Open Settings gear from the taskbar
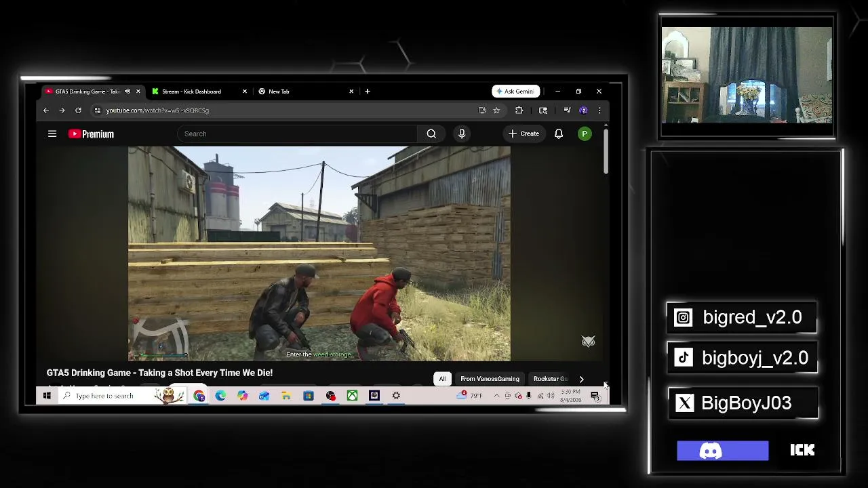The image size is (868, 488). click(396, 396)
